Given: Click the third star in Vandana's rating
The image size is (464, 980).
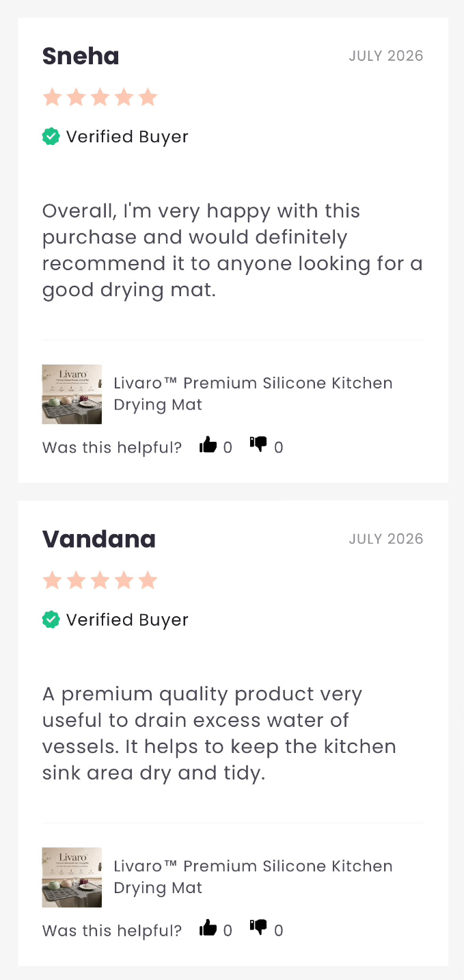Looking at the screenshot, I should pyautogui.click(x=100, y=581).
